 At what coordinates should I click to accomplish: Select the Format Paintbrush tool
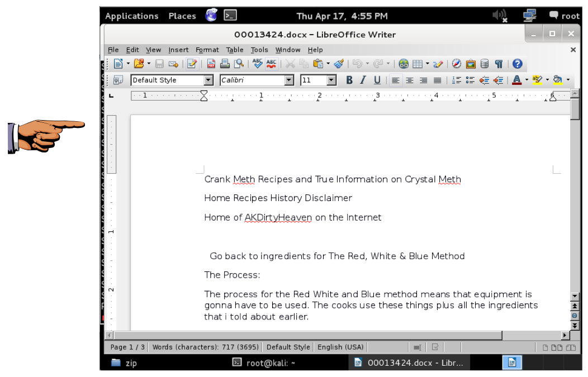click(x=339, y=64)
